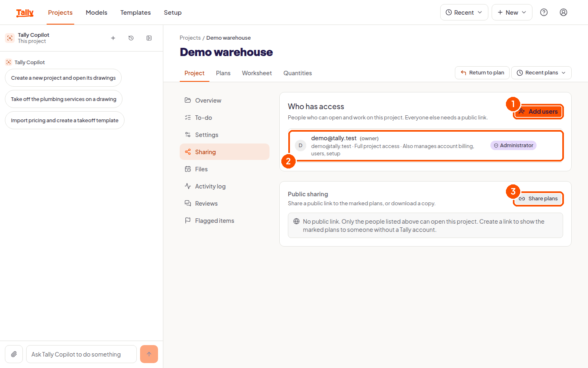Click the Projects breadcrumb link
Image resolution: width=588 pixels, height=368 pixels.
[190, 38]
